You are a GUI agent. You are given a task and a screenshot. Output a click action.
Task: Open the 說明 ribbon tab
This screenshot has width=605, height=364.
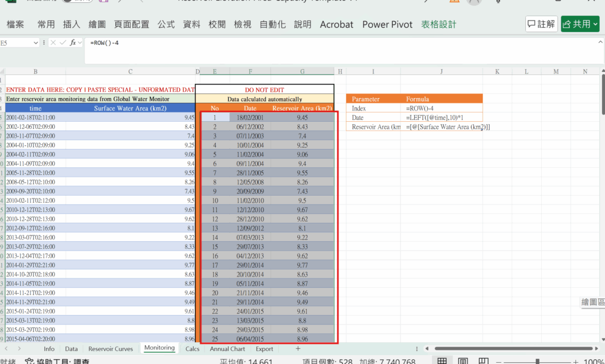tap(302, 24)
